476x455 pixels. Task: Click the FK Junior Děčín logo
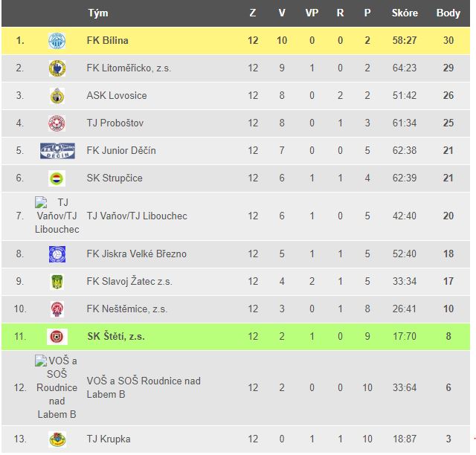click(57, 151)
